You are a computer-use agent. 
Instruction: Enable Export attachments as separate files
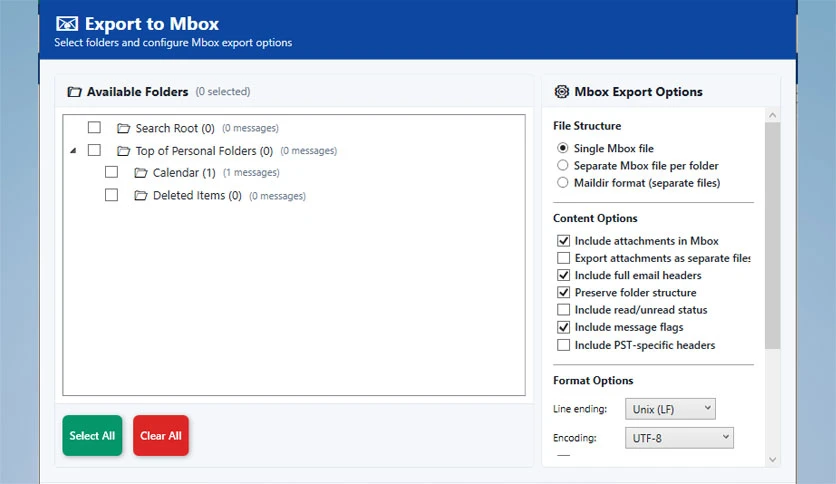pos(564,258)
